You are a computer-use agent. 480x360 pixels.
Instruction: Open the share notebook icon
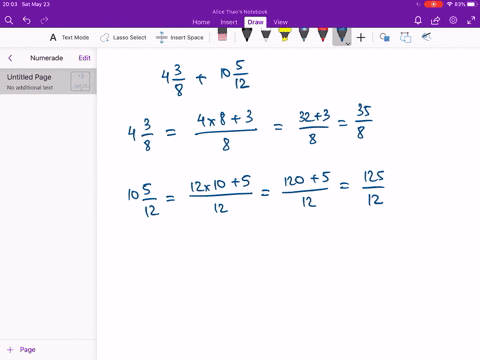pyautogui.click(x=435, y=21)
